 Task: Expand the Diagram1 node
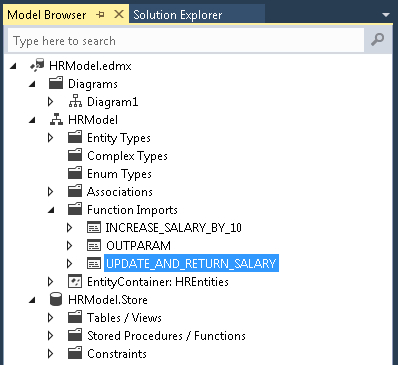point(51,101)
